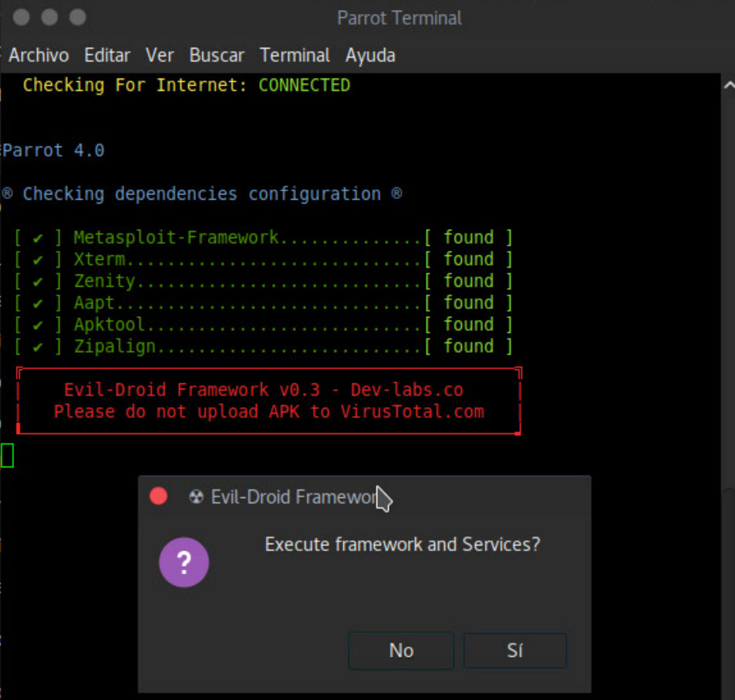Click the leftmost gray window control button

tap(22, 17)
